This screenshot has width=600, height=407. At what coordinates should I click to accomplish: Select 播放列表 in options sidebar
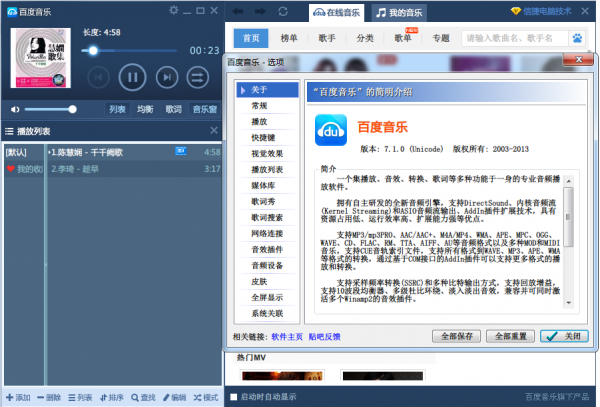tap(267, 170)
